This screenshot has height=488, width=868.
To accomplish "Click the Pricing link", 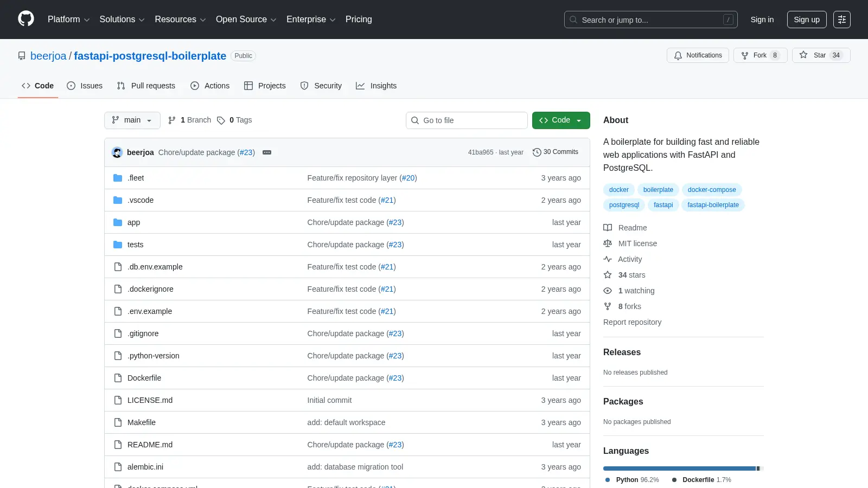I will pyautogui.click(x=359, y=20).
